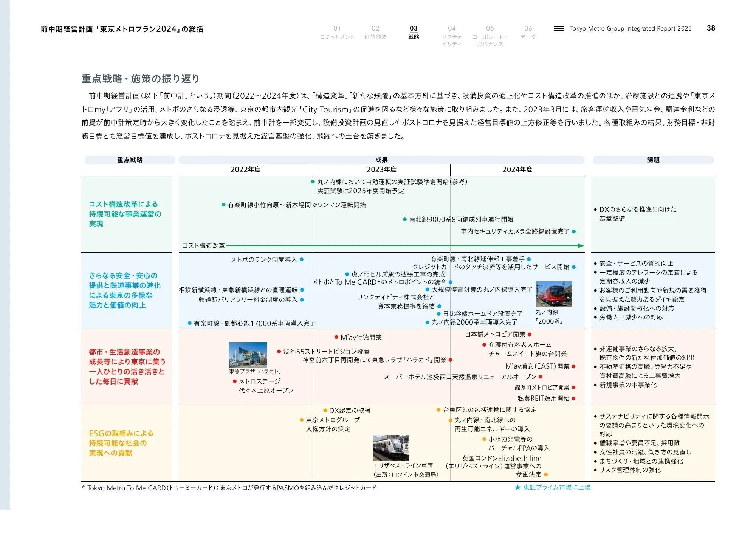756x535 pixels.
Task: Click the Tokyo Metro Group Integrated Report 2025 title
Action: pos(631,28)
